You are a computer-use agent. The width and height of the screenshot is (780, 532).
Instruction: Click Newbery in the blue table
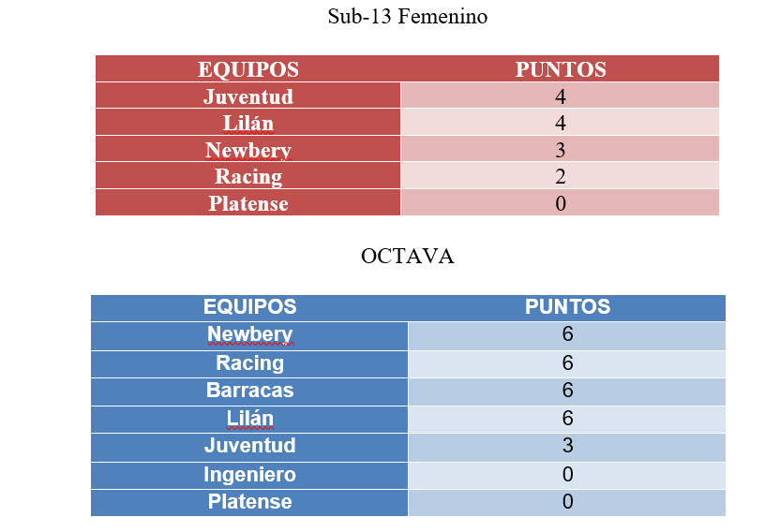249,335
